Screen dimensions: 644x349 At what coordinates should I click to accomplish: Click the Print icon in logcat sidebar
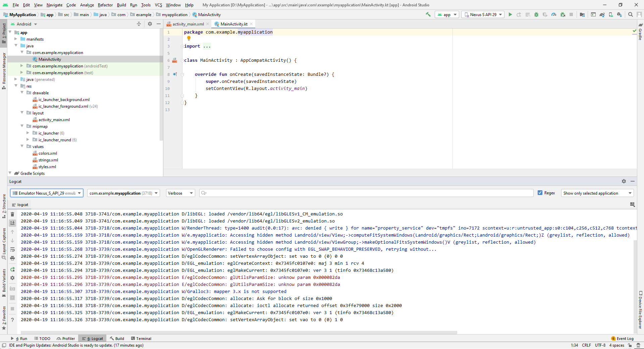[12, 258]
